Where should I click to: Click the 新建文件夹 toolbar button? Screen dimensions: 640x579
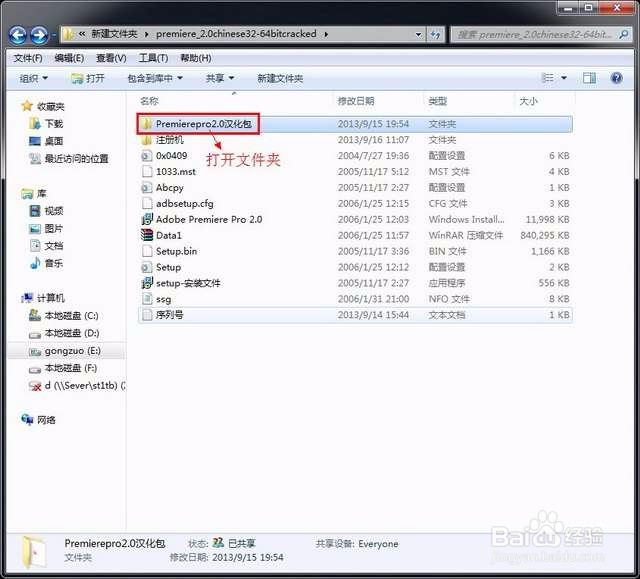[x=280, y=78]
